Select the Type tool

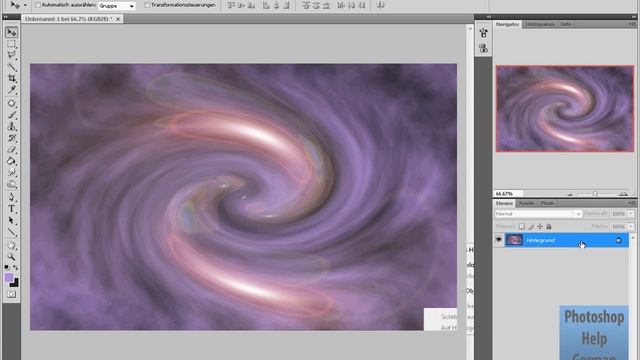11,209
